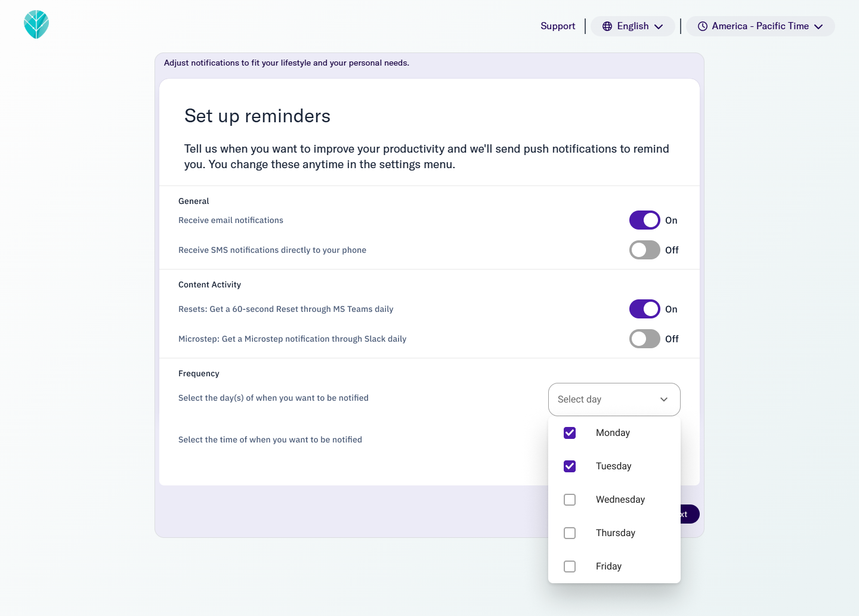
Task: Click the Support link
Action: click(557, 26)
